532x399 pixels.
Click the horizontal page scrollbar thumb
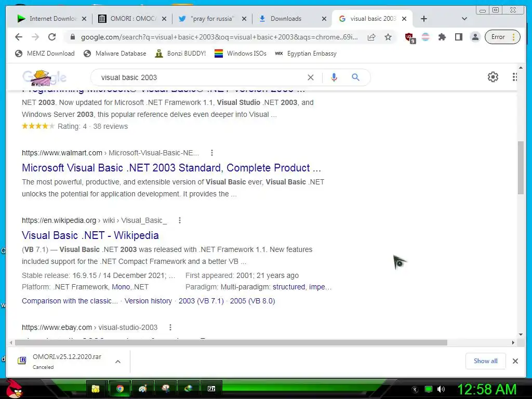coord(231,343)
